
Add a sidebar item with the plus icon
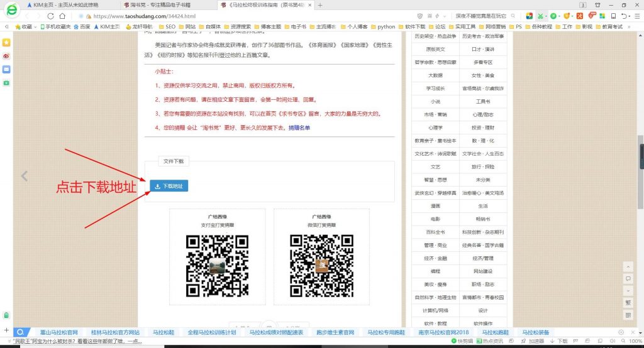click(x=6, y=330)
